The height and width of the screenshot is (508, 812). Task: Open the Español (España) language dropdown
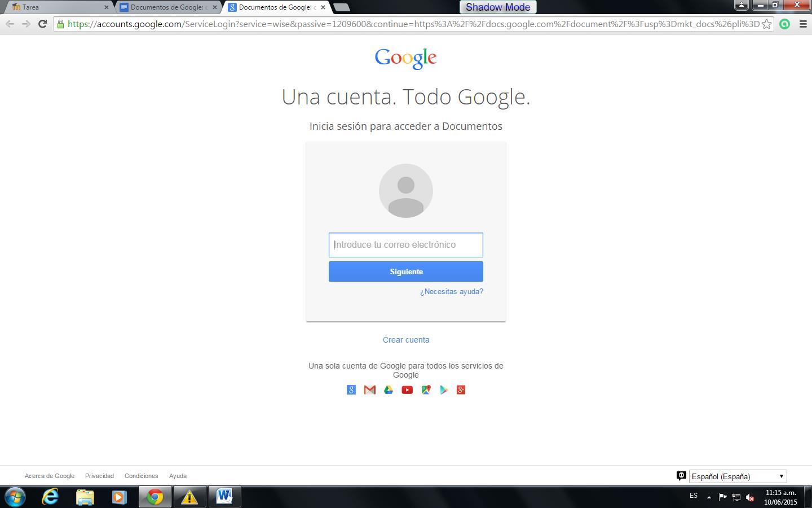(x=738, y=476)
